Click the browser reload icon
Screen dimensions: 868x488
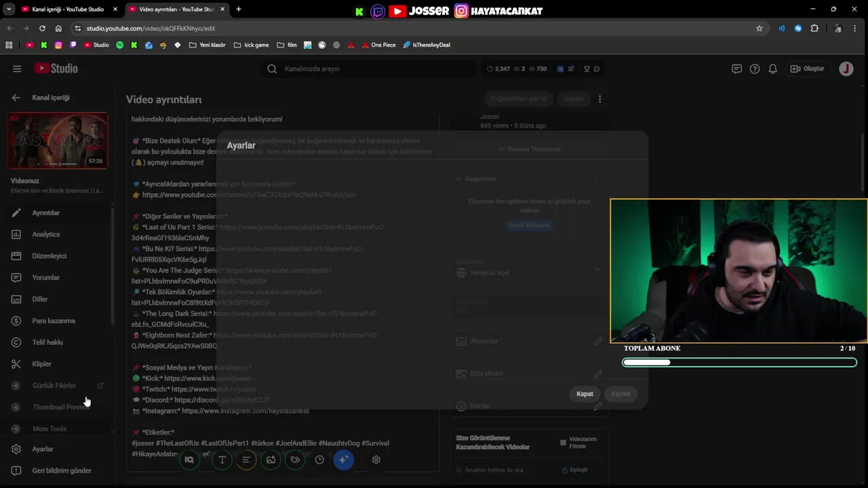(42, 28)
